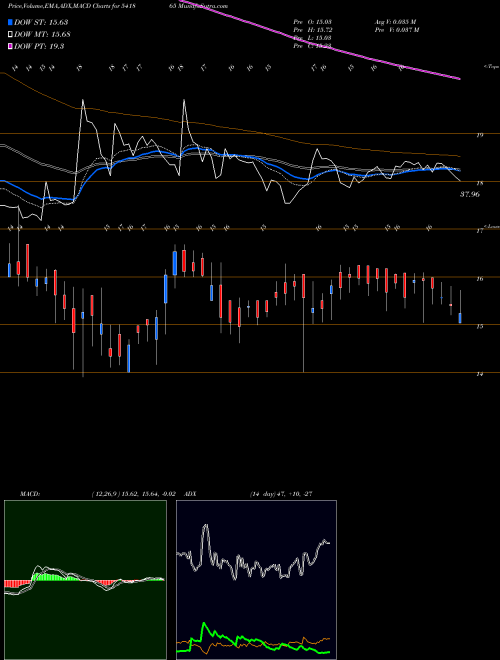Screen dimensions: 500x660
Task: Click the blue DOW ST legend swatch
Action: [10, 22]
